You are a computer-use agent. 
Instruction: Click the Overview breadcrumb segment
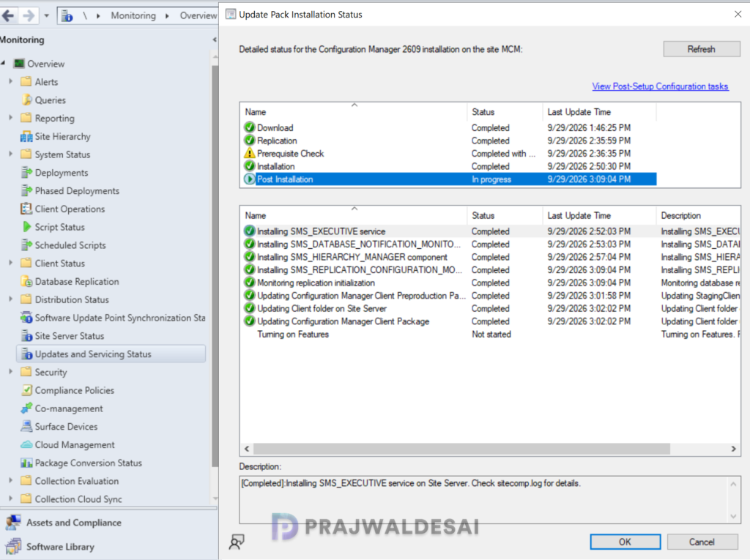tap(198, 15)
